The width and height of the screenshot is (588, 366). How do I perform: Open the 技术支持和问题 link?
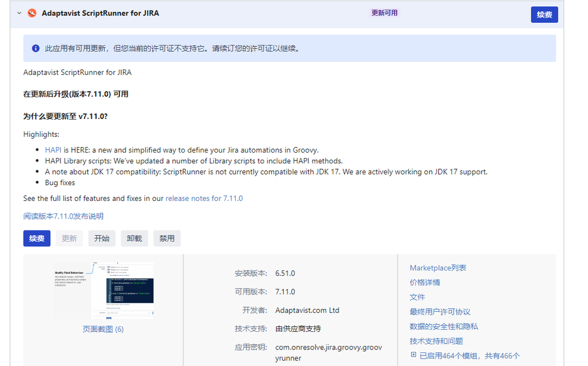[436, 341]
